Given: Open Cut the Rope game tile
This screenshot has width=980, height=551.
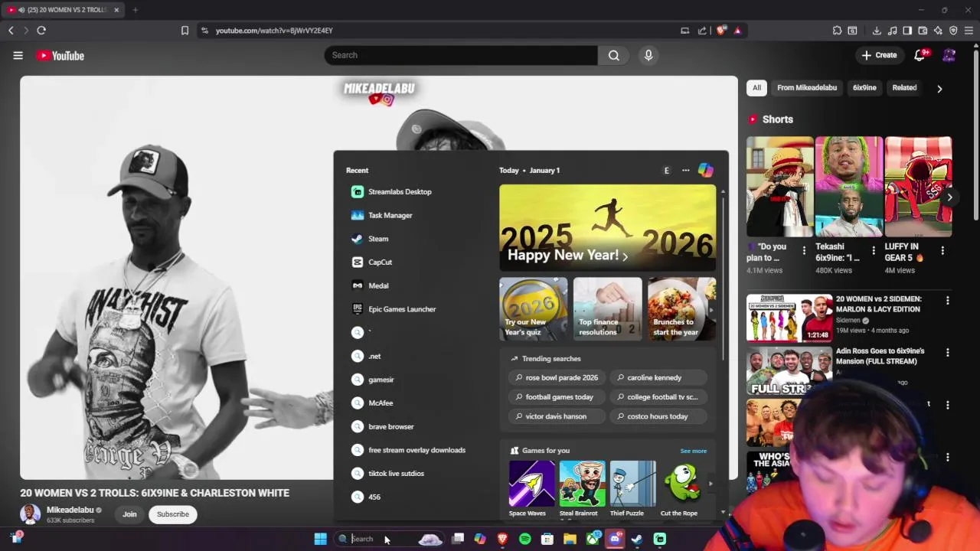Looking at the screenshot, I should (679, 490).
